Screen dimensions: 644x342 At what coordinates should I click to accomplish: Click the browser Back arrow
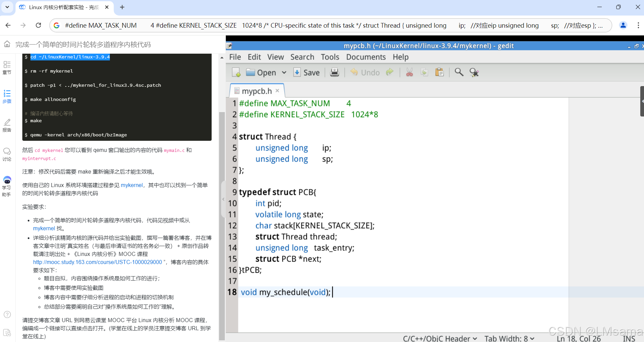click(x=8, y=25)
